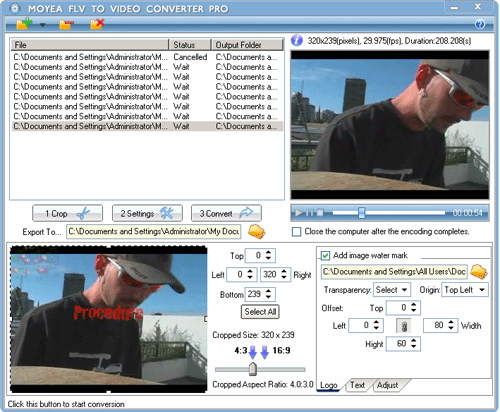
Task: Click the main video preview
Action: tap(390, 125)
